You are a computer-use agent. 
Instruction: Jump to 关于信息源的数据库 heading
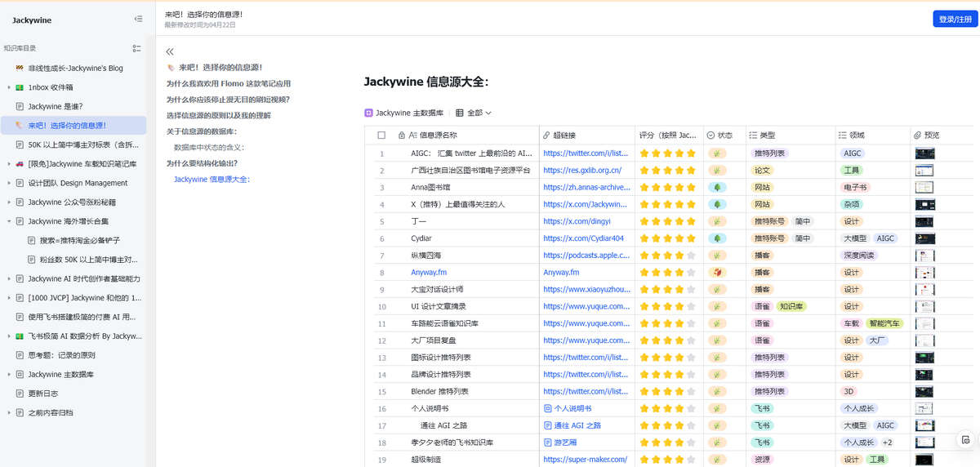click(x=203, y=131)
